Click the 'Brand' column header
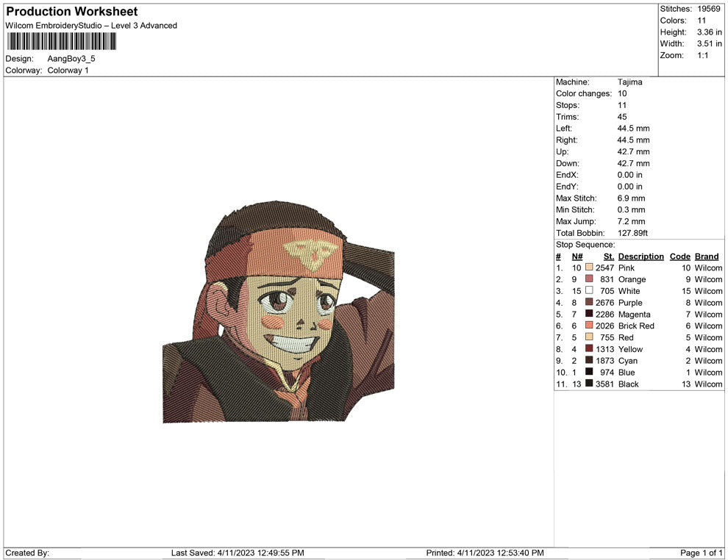This screenshot has width=728, height=560. click(x=707, y=256)
